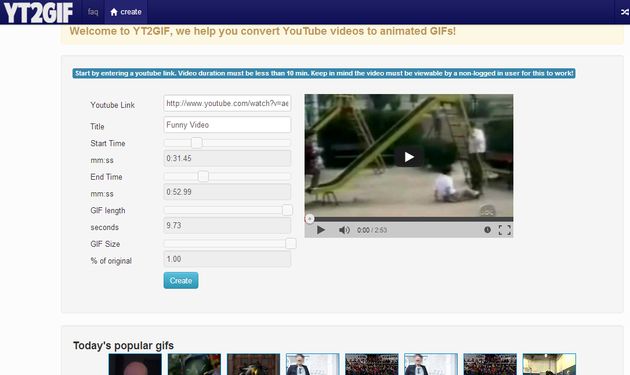Enter fullscreen with the fullscreen icon
This screenshot has height=375, width=630.
pyautogui.click(x=505, y=230)
